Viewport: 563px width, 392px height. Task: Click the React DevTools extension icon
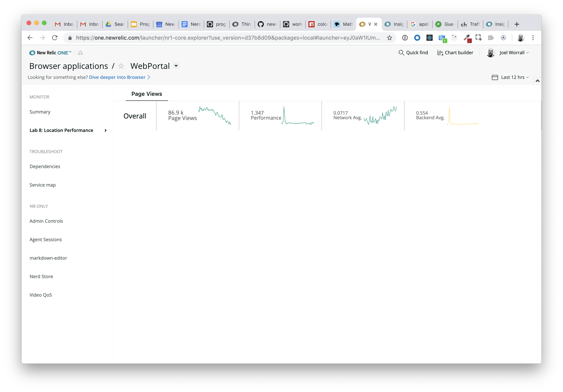(x=429, y=38)
